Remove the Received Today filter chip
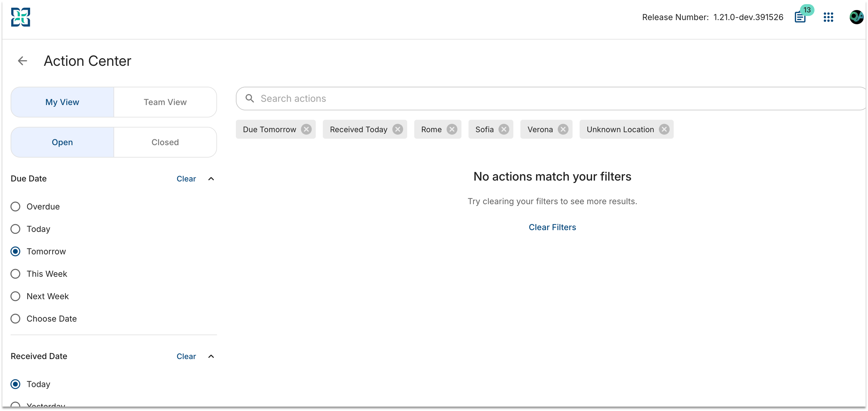 [x=398, y=130]
